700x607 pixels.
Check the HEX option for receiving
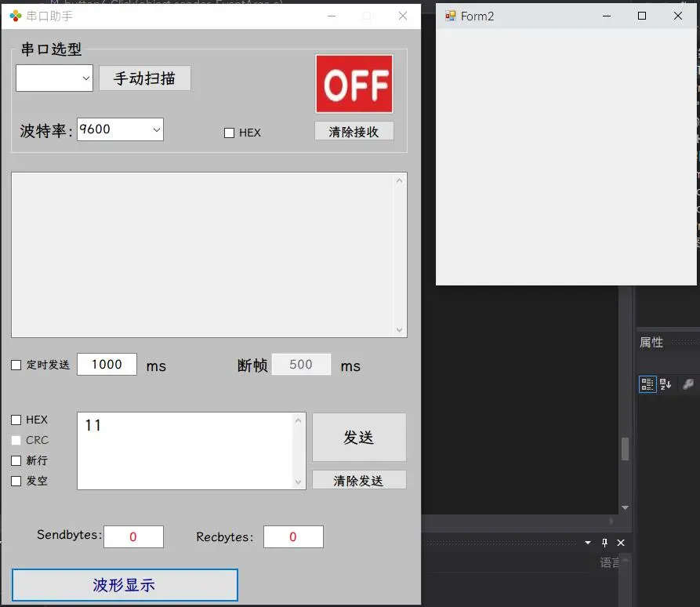230,133
